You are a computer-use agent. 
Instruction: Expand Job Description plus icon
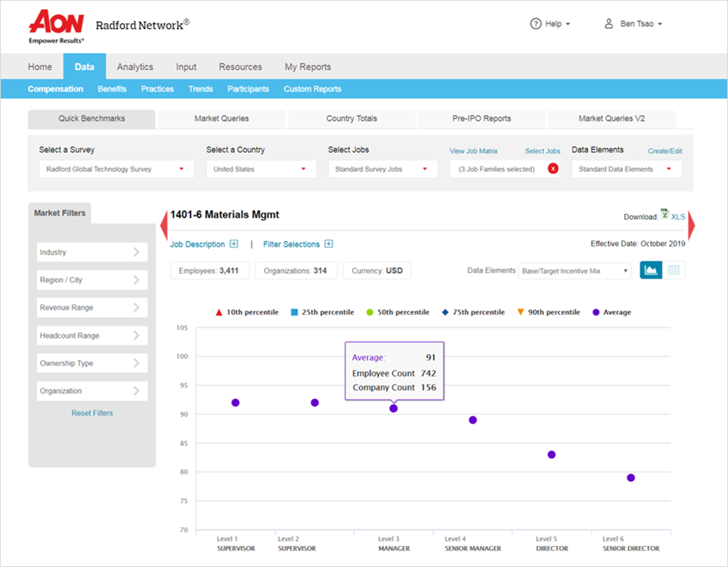click(x=234, y=244)
